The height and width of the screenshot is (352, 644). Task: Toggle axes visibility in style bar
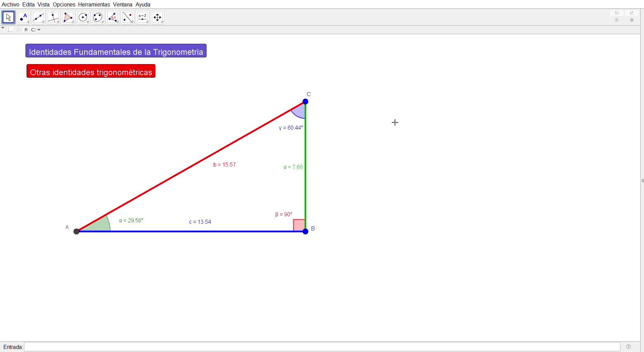[11, 30]
